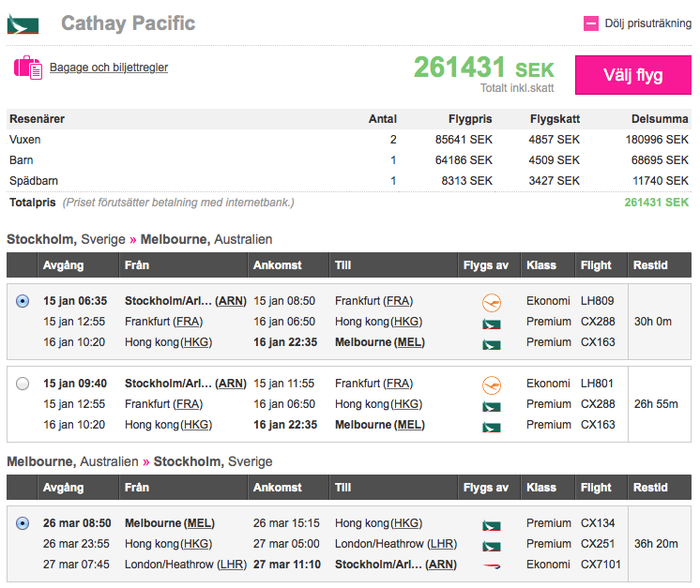Image resolution: width=700 pixels, height=588 pixels.
Task: Click the MEL code in Melbourne departure row
Action: 199,523
